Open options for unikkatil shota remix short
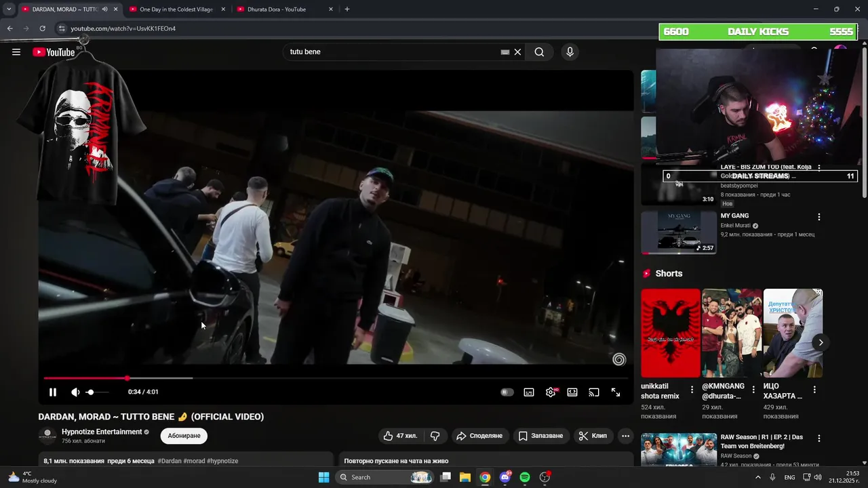The image size is (868, 488). pos(692,390)
